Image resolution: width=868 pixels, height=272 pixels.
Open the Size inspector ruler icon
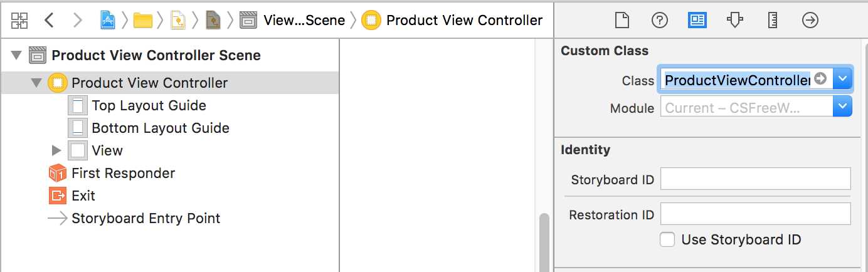pyautogui.click(x=773, y=20)
